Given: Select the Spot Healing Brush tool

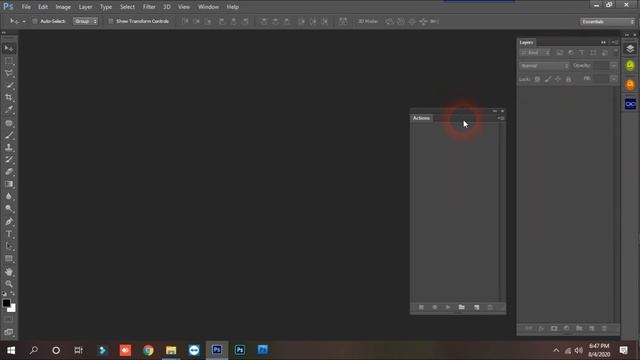Looking at the screenshot, I should [9, 123].
